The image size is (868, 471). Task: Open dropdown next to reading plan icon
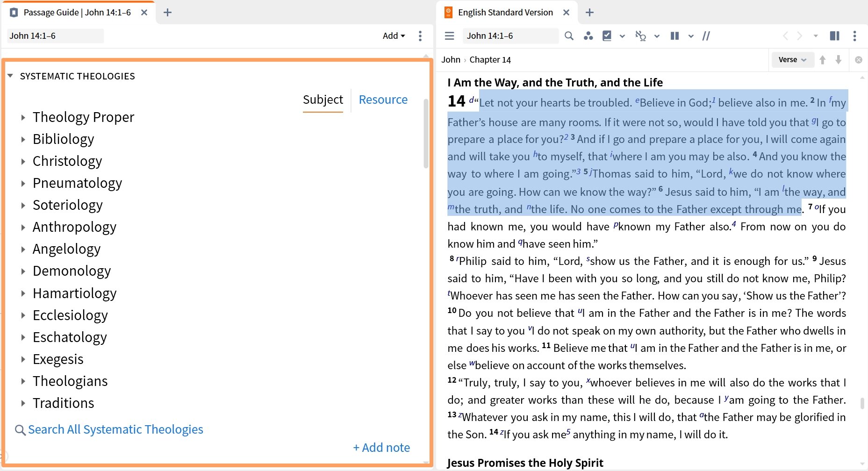[x=622, y=36]
